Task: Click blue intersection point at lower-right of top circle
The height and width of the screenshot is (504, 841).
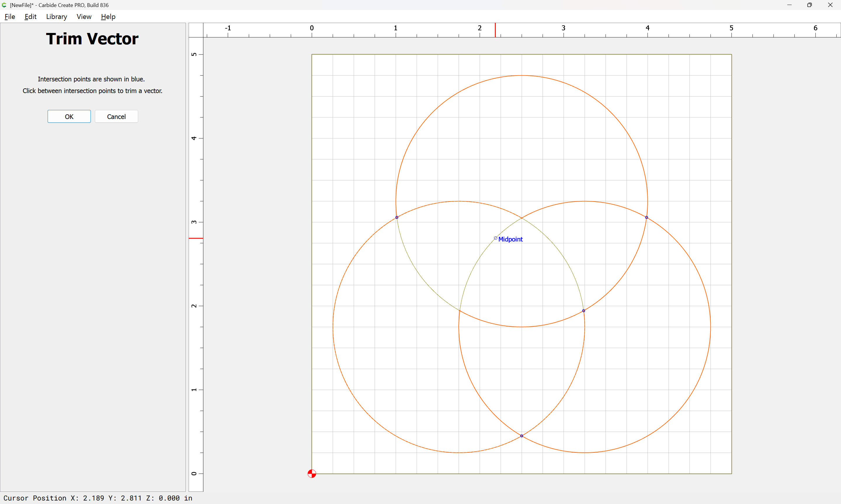Action: 584,311
